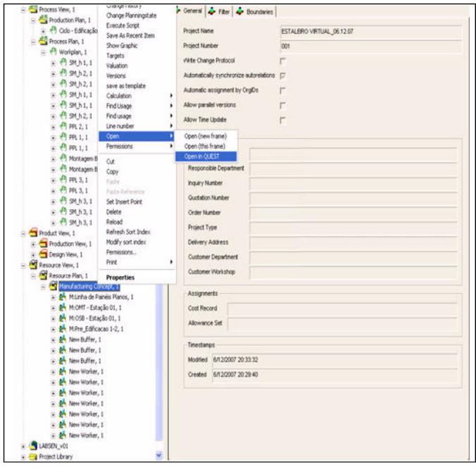Click the Montagem B process icon
Viewport: 476px width, 467px height.
coord(63,158)
